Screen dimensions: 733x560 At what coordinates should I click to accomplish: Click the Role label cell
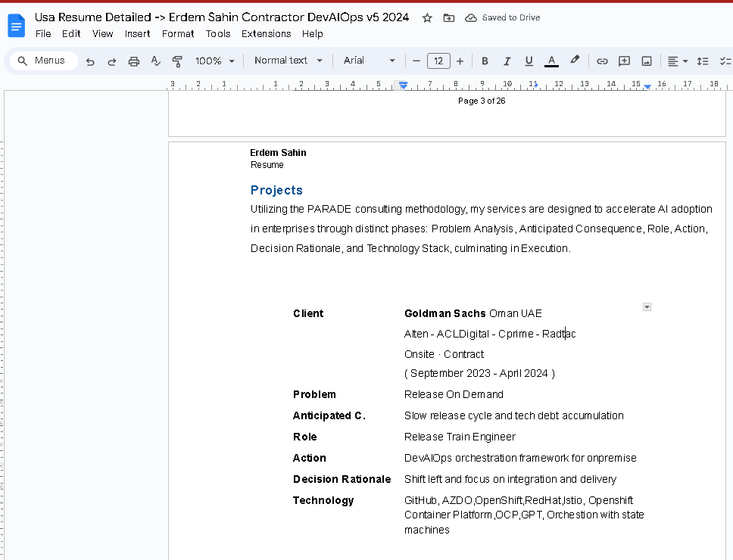click(x=305, y=437)
